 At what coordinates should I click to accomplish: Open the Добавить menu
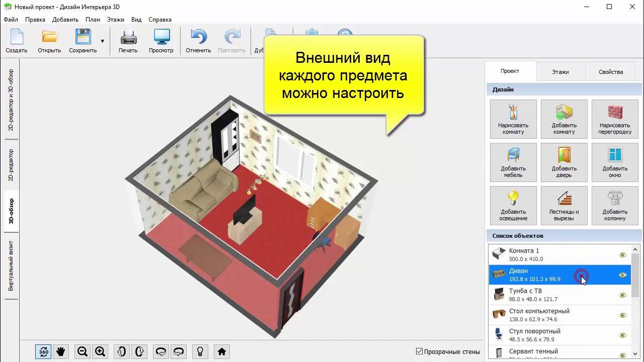point(65,20)
